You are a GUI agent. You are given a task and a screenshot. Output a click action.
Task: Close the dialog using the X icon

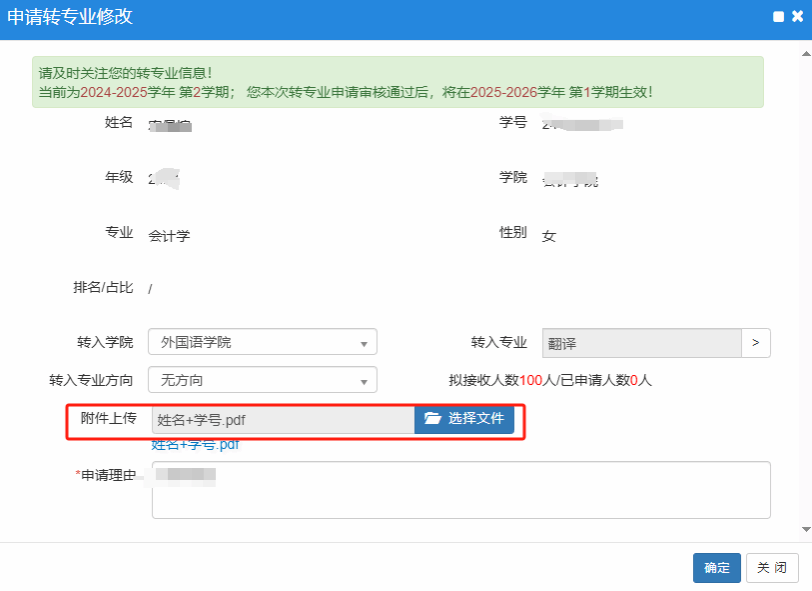797,17
